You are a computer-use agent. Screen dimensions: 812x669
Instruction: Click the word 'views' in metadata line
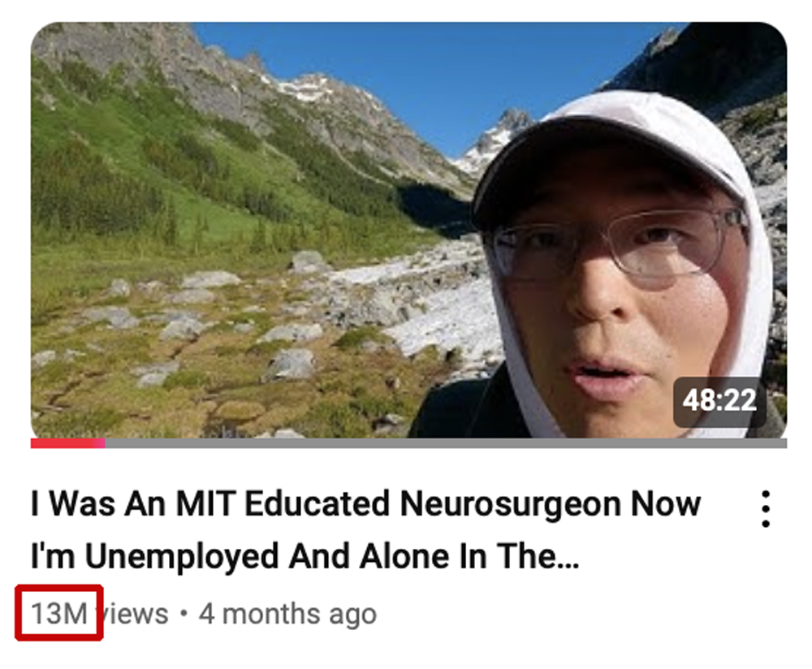point(133,614)
